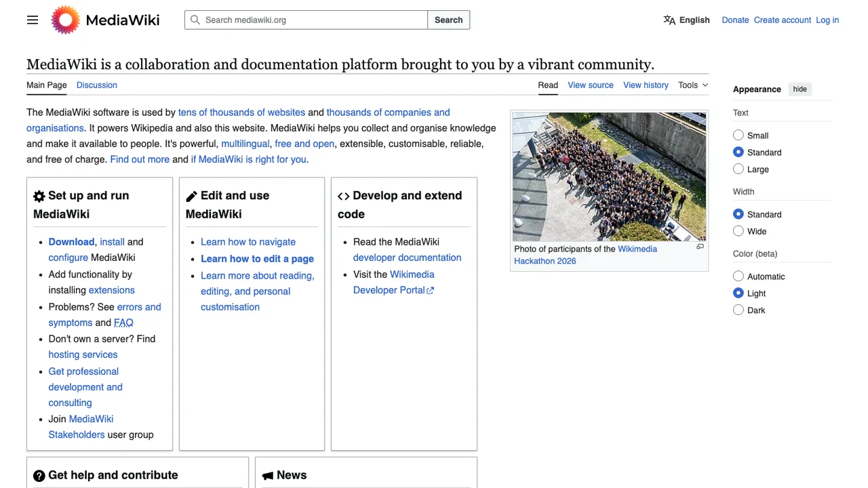The width and height of the screenshot is (868, 488).
Task: Open Wikimedia Hackathon 2026 caption link
Action: [586, 255]
